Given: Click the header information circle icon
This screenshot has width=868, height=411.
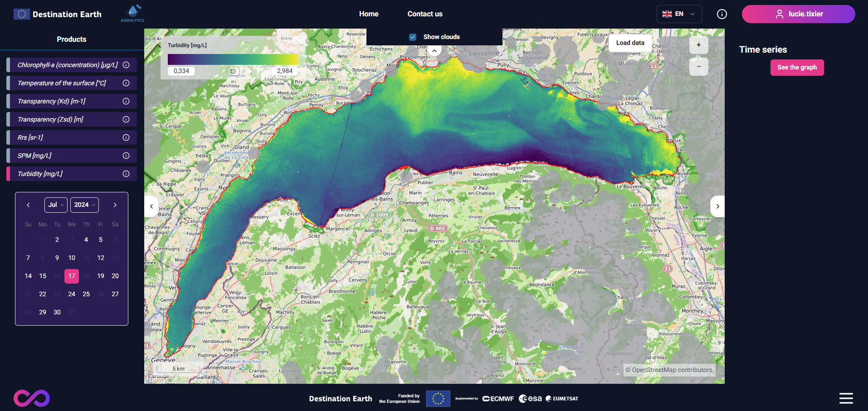Looking at the screenshot, I should (722, 14).
